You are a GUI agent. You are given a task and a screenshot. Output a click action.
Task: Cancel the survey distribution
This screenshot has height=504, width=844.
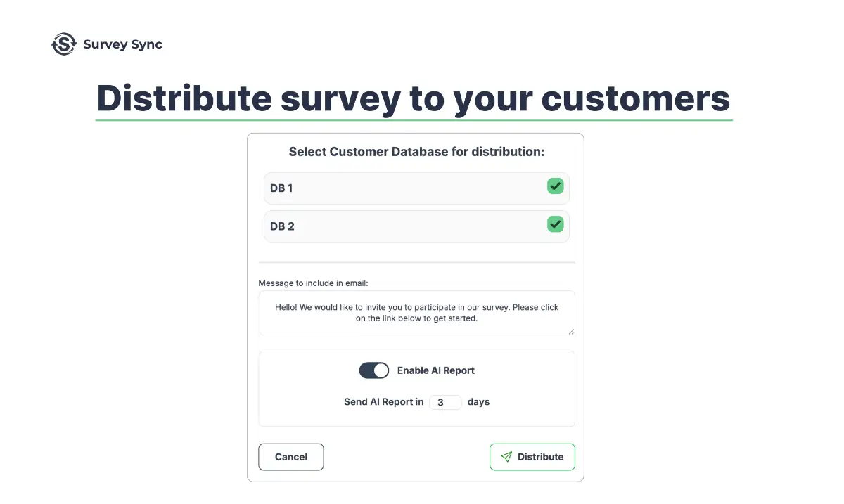click(290, 457)
